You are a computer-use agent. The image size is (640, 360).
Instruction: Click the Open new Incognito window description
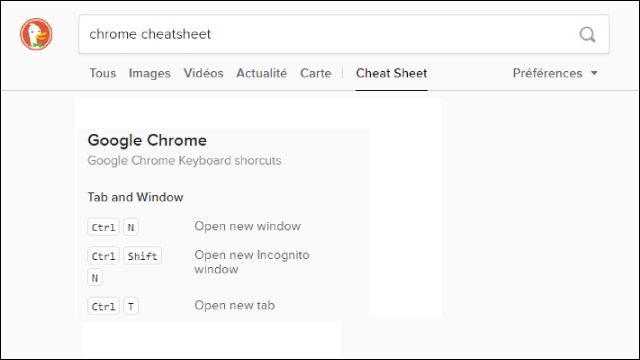(252, 262)
